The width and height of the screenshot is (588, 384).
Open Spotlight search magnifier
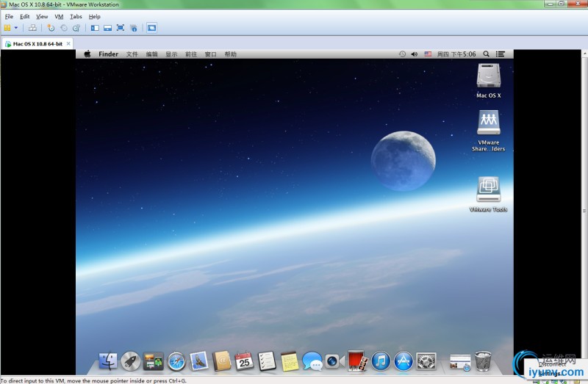point(486,54)
